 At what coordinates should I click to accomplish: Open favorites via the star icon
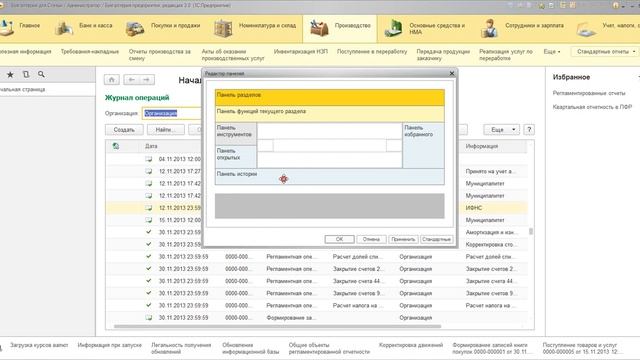(x=11, y=74)
